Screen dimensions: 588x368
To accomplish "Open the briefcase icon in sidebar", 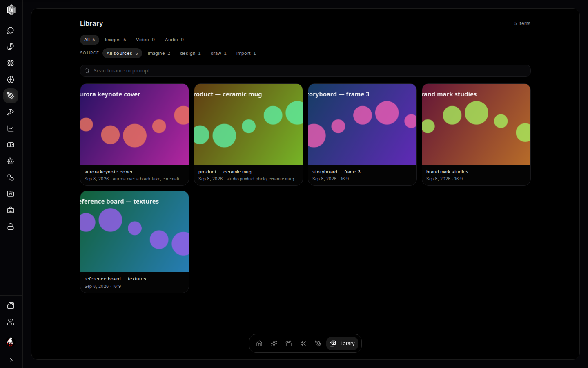I will coord(11,210).
